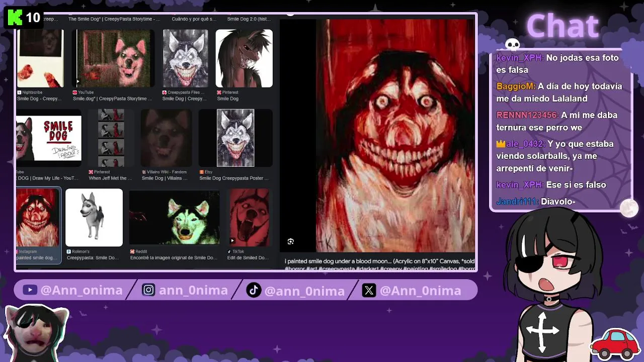
Task: Click username Jandri111 in chat
Action: pos(517,202)
